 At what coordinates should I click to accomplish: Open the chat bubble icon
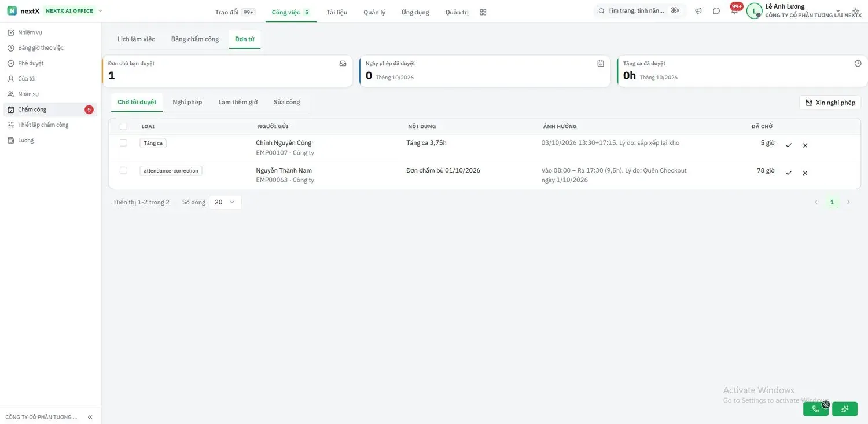pos(716,11)
